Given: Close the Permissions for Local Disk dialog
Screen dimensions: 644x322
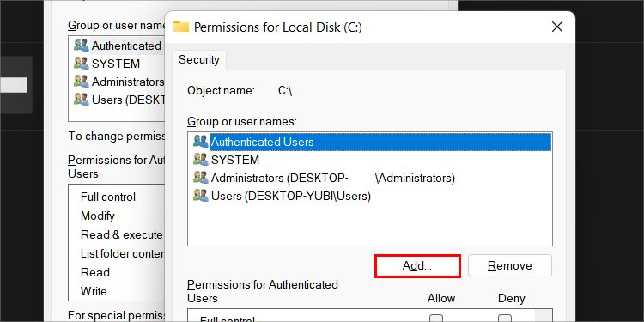Looking at the screenshot, I should pos(557,27).
